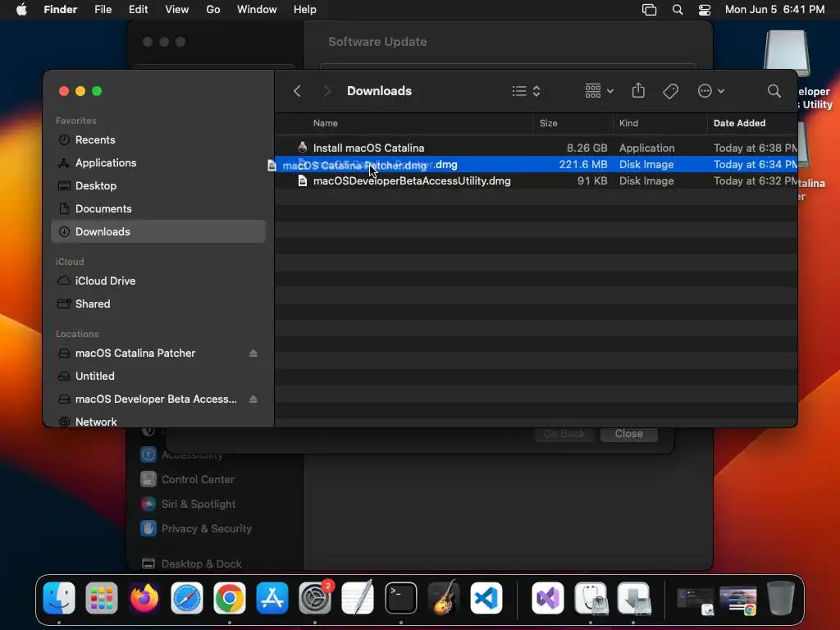This screenshot has height=630, width=840.
Task: Open the Apple menu
Action: coord(21,10)
